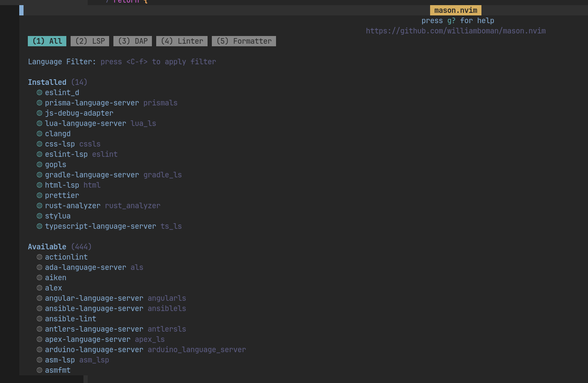
Task: Select the ansible-language-server package name
Action: 94,308
